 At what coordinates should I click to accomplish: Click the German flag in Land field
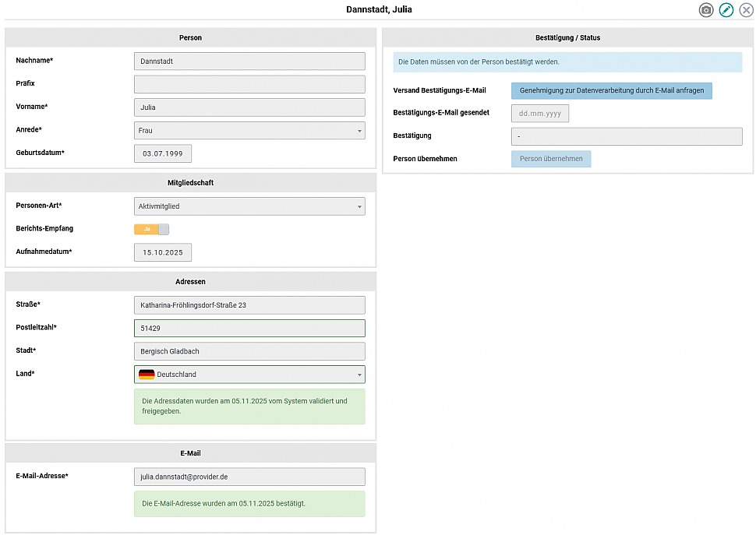pos(147,375)
